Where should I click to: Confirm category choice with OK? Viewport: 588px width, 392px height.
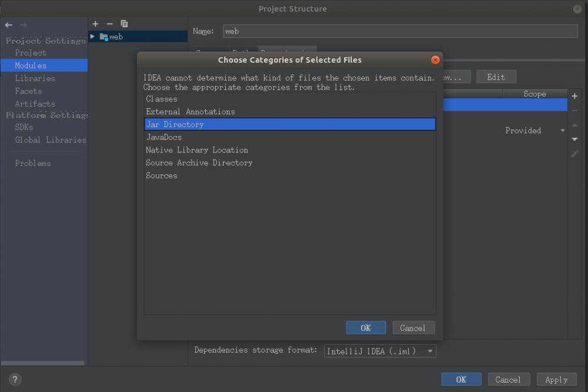click(x=366, y=327)
